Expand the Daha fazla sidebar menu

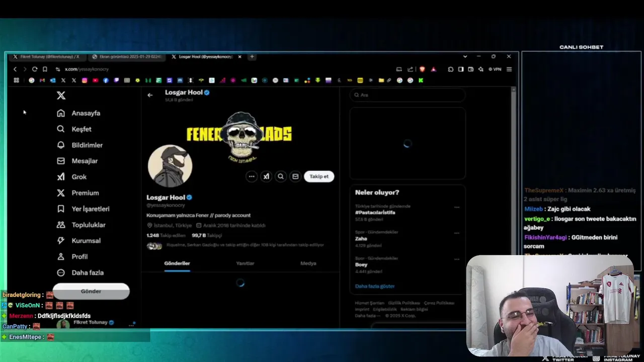point(80,273)
